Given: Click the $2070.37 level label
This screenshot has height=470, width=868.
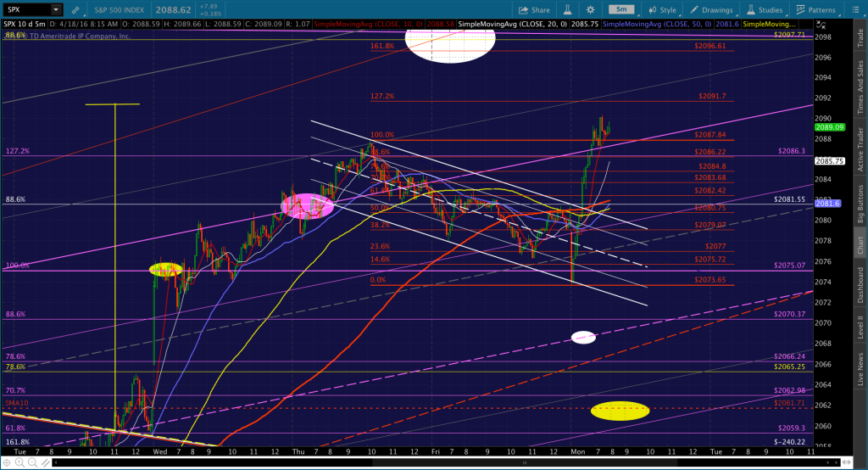Looking at the screenshot, I should [789, 314].
